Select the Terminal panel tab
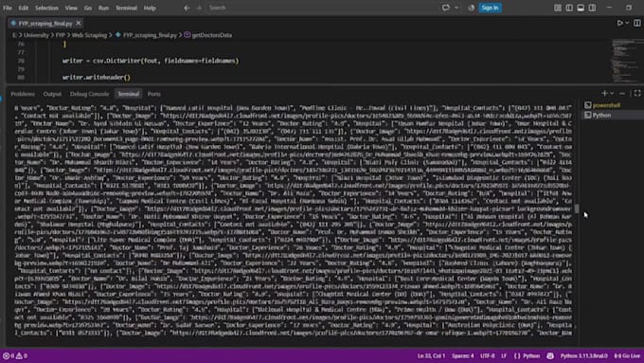 click(129, 94)
